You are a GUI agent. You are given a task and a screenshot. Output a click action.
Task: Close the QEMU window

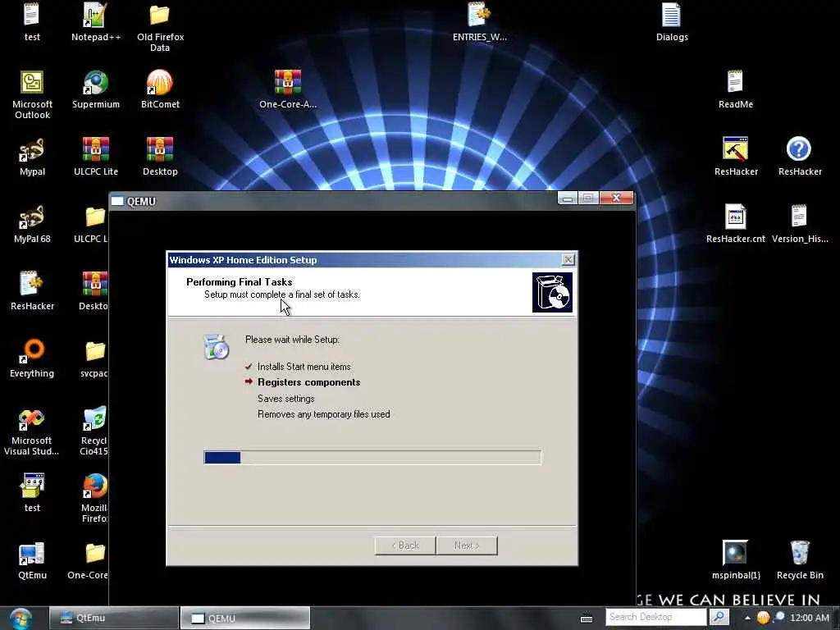click(x=616, y=199)
